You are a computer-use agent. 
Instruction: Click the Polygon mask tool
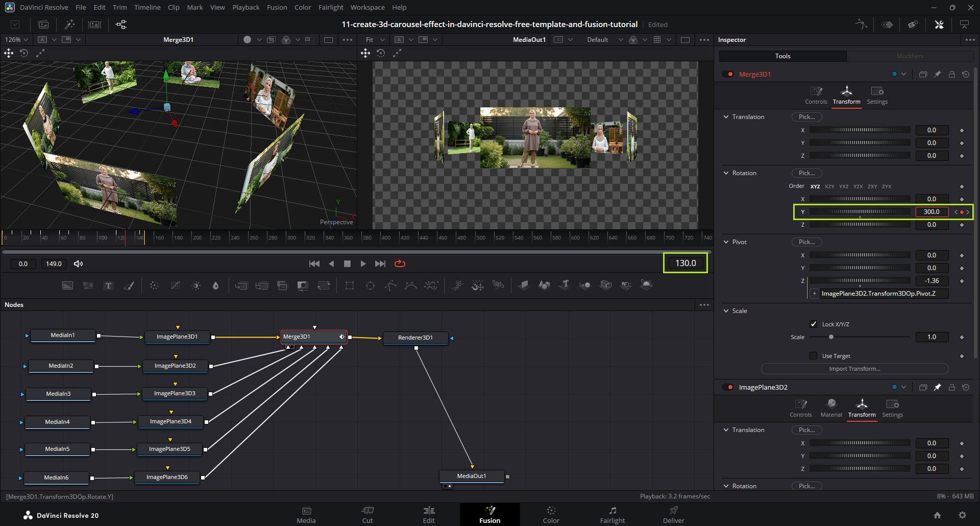pyautogui.click(x=390, y=285)
